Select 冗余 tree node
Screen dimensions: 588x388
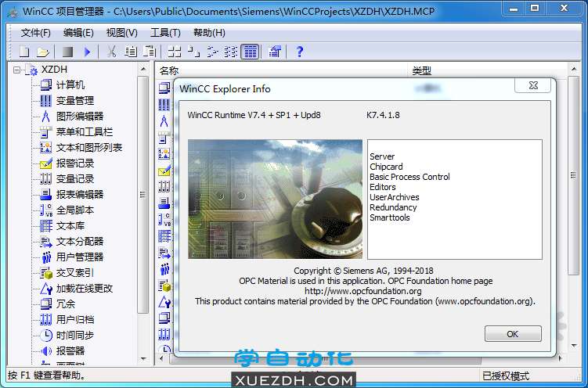point(66,304)
